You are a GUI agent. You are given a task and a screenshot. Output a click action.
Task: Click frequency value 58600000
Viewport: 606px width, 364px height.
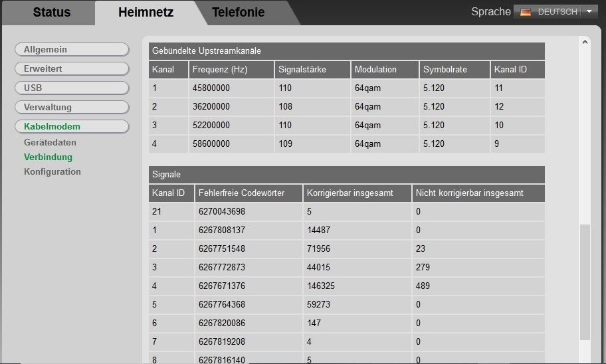click(x=211, y=143)
